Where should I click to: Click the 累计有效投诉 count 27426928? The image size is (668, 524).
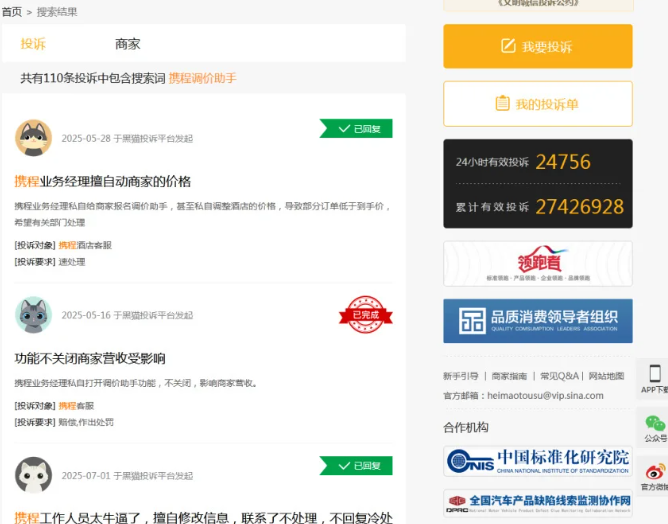(580, 207)
